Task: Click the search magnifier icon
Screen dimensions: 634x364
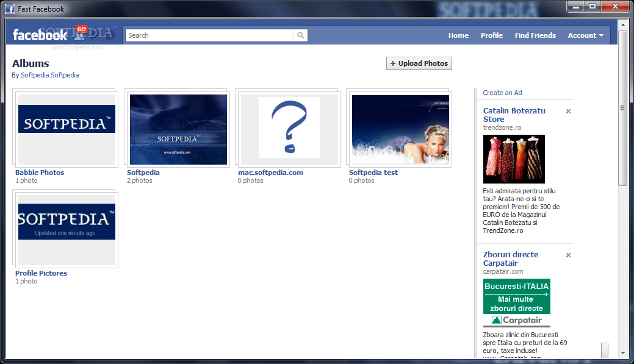Action: point(300,35)
